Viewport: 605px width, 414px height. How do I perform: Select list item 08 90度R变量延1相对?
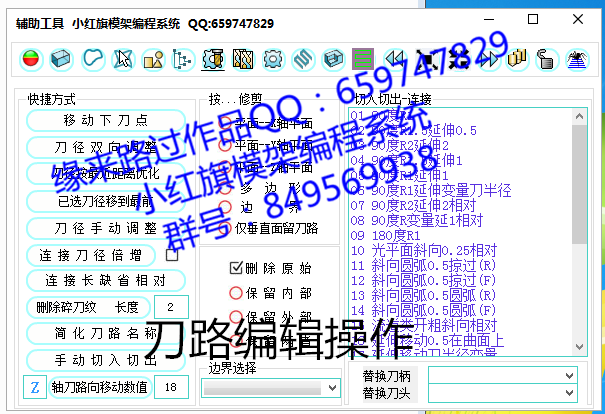click(417, 220)
